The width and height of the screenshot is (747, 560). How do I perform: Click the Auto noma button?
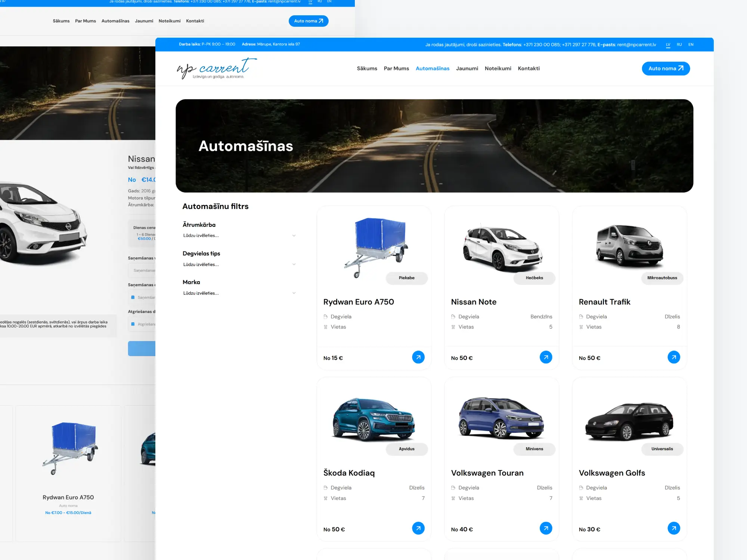[666, 68]
